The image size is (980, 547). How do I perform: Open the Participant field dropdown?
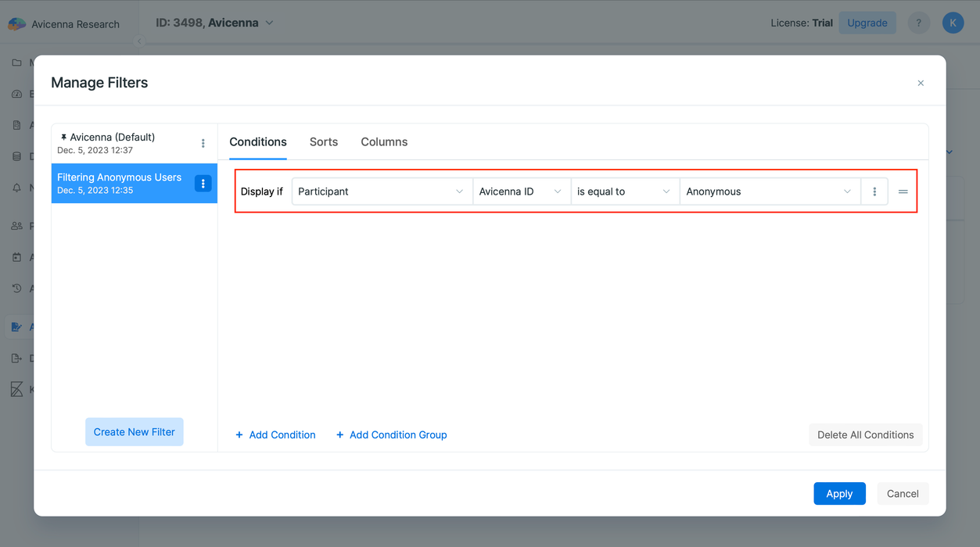coord(381,191)
